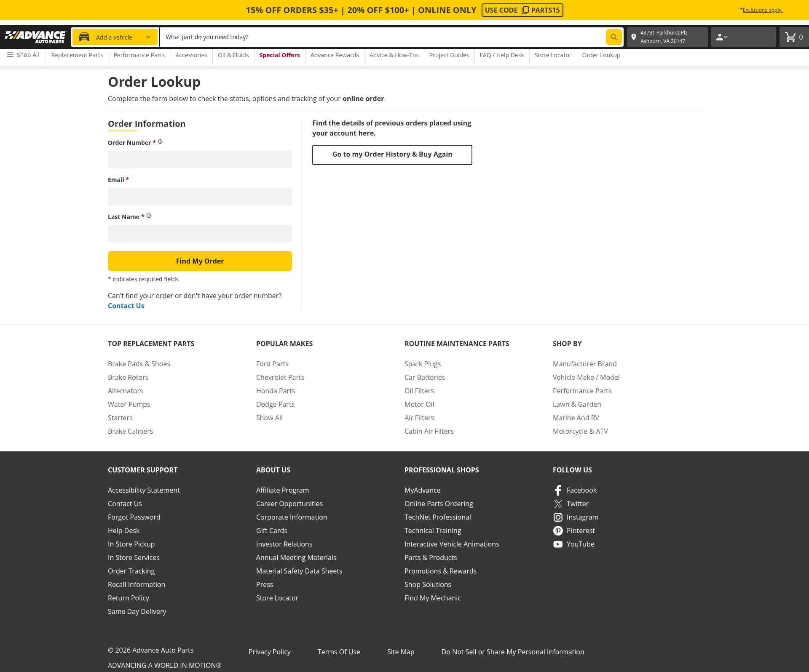The height and width of the screenshot is (672, 809).
Task: Focus the Last Name input field
Action: [x=200, y=234]
